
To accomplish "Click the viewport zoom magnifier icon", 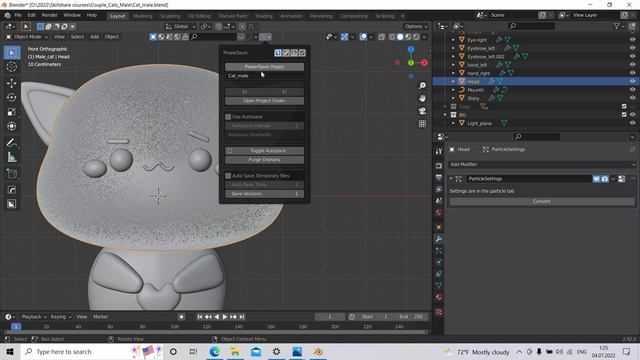I will [422, 86].
